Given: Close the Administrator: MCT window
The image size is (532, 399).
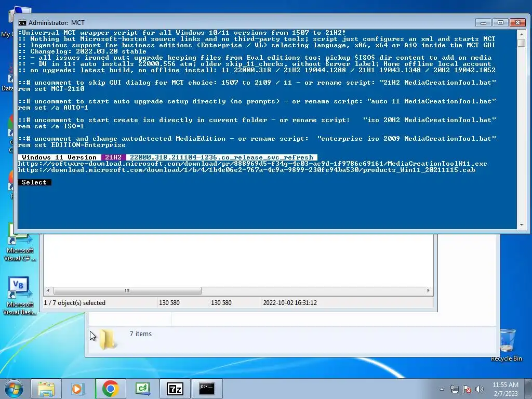Looking at the screenshot, I should (x=518, y=22).
